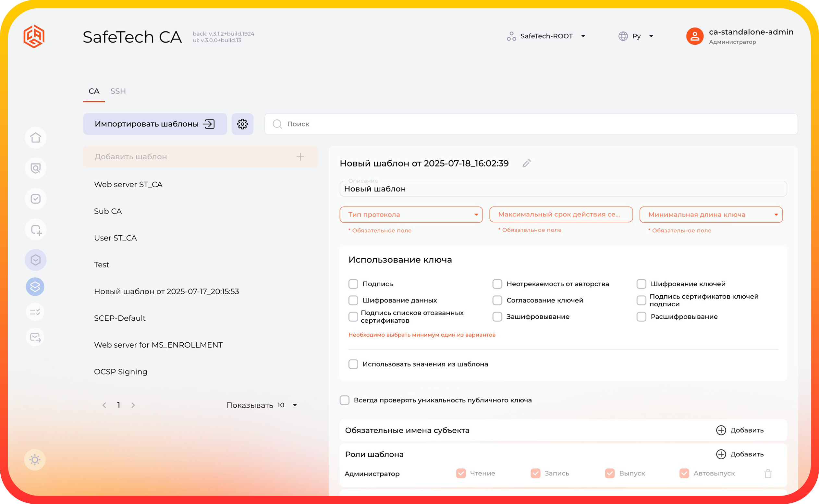Open the home page sidebar icon
819x504 pixels.
coord(36,138)
